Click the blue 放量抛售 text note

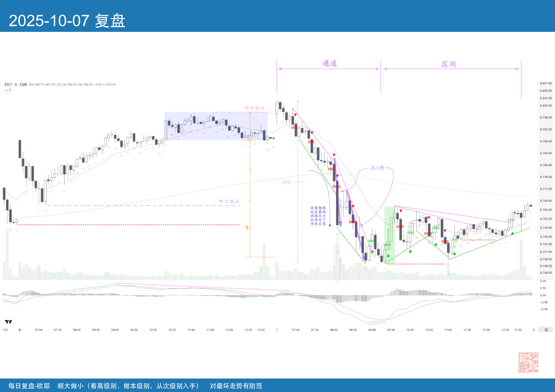click(318, 216)
